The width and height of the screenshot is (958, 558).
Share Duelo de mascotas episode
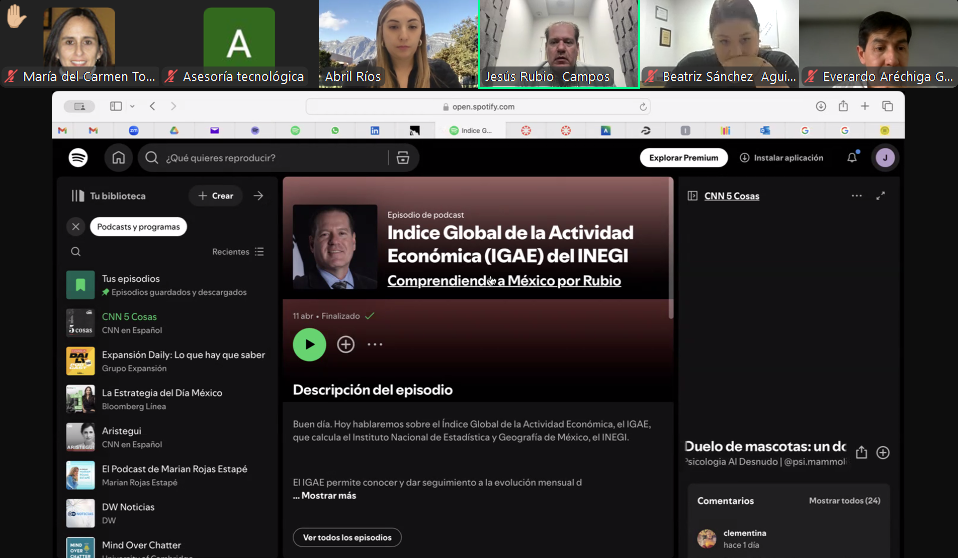pyautogui.click(x=861, y=452)
